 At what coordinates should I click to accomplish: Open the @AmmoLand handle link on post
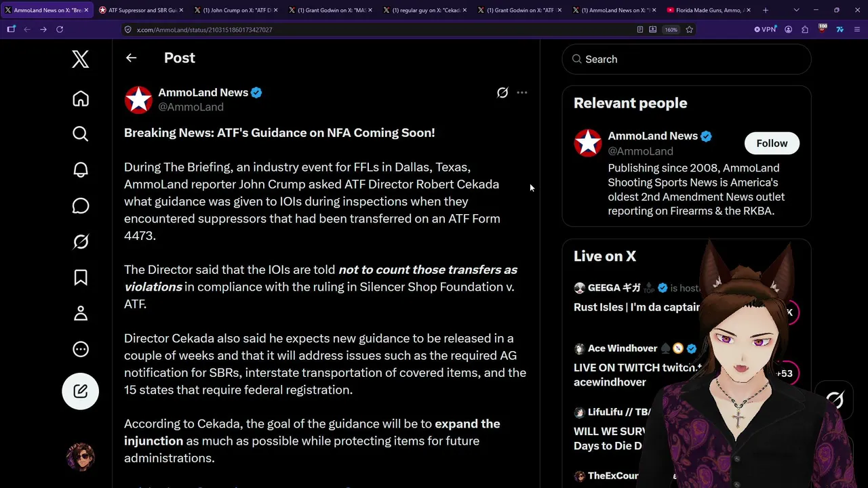tap(191, 107)
